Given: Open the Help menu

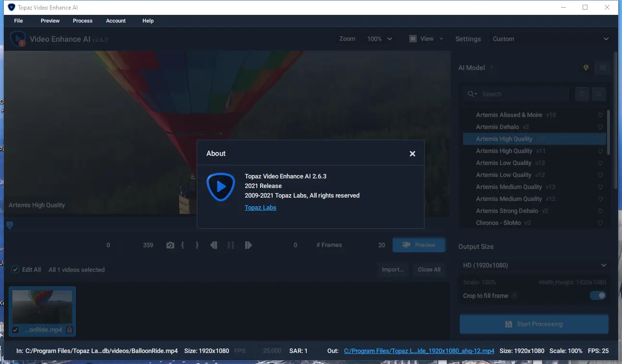Looking at the screenshot, I should [148, 21].
